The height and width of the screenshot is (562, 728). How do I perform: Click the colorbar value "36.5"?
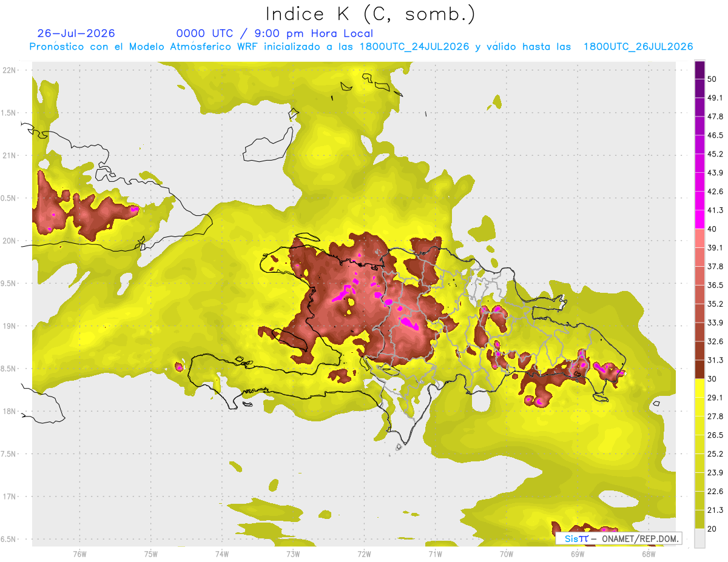pos(715,285)
